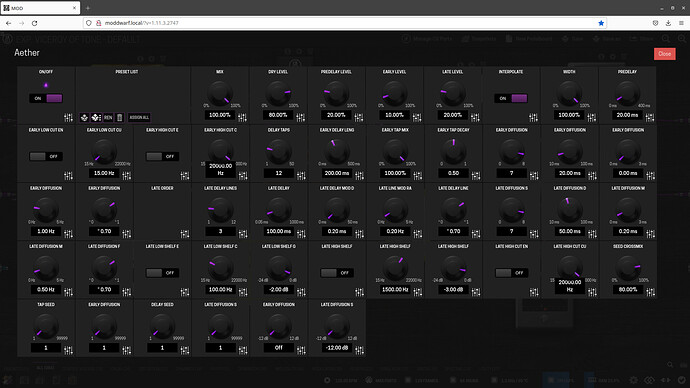Close the Aether settings panel
The image size is (690, 388).
point(664,54)
